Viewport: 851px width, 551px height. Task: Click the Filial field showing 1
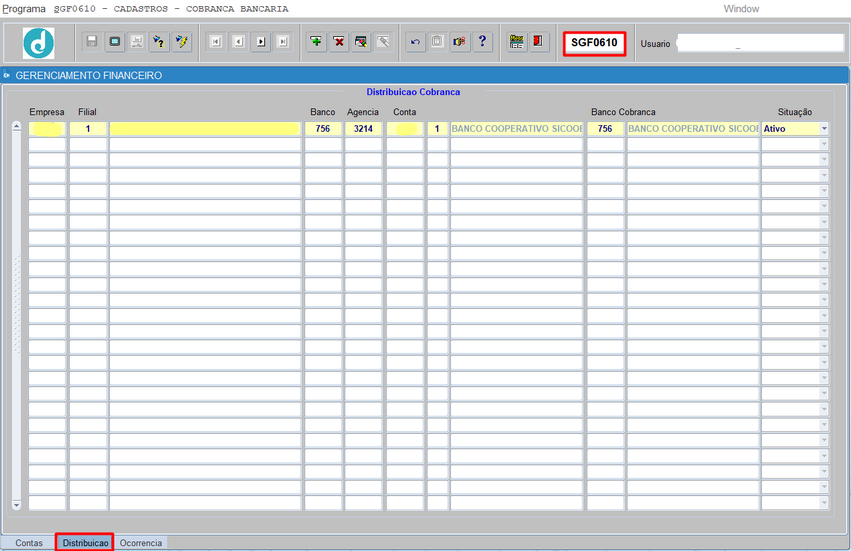pos(88,129)
